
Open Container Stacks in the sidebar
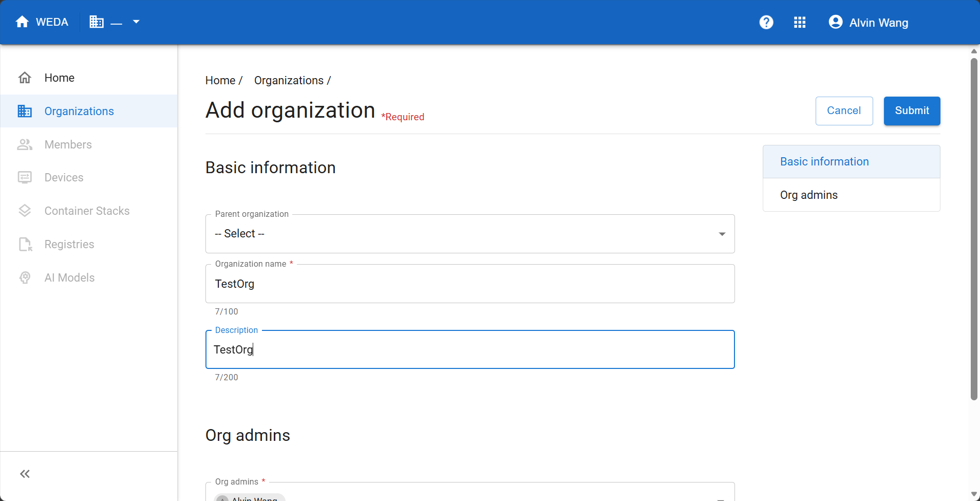89,211
